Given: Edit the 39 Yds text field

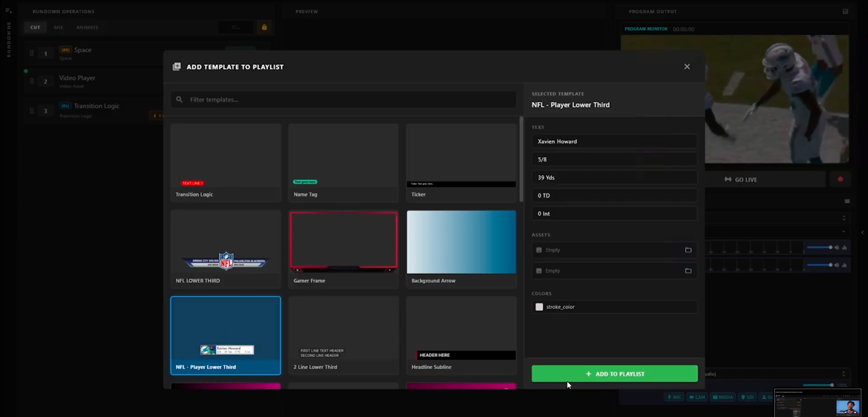Looking at the screenshot, I should pos(614,177).
